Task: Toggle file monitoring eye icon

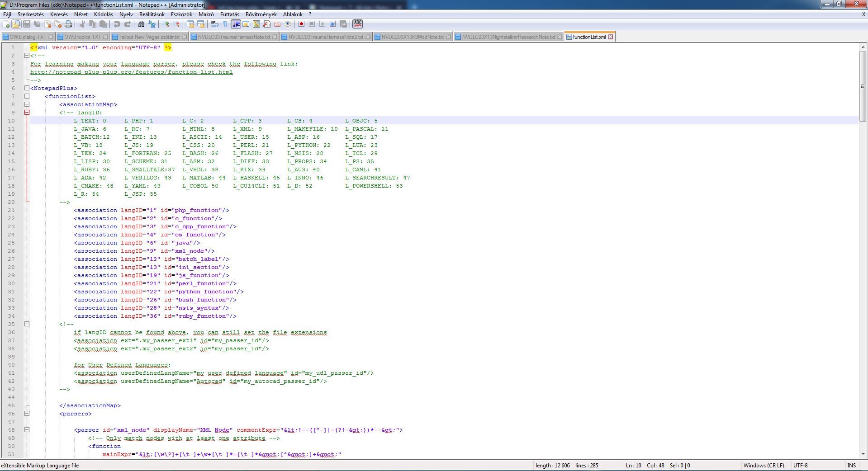Action: (288, 24)
